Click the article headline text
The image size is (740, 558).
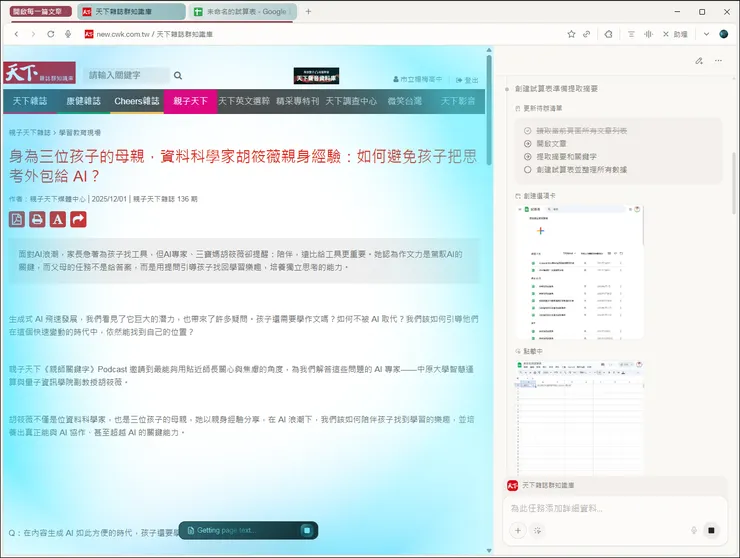[243, 166]
